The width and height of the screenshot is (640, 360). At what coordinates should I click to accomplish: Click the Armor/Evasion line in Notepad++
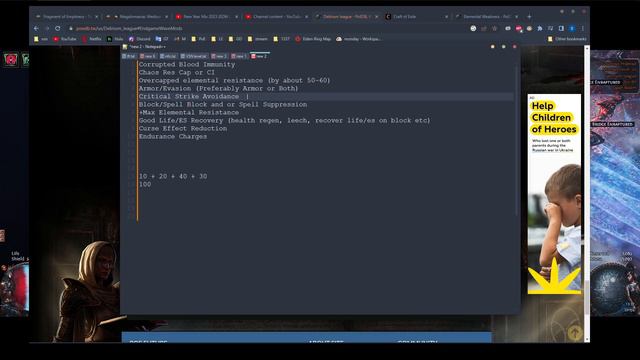[218, 89]
